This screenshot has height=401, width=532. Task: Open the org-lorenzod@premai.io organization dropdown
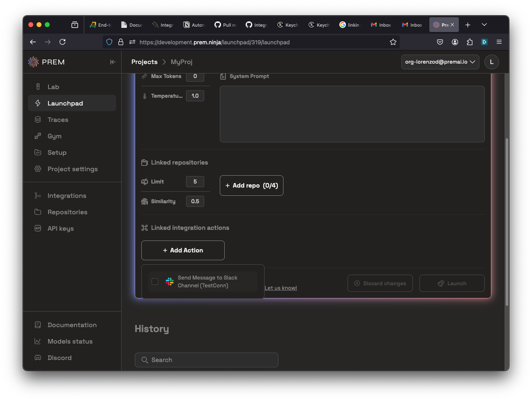tap(440, 62)
